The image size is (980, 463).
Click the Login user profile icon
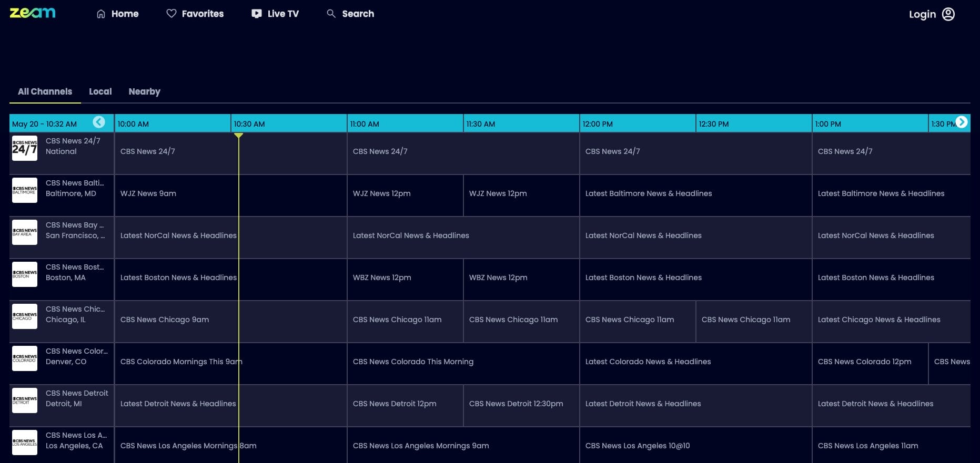[948, 14]
